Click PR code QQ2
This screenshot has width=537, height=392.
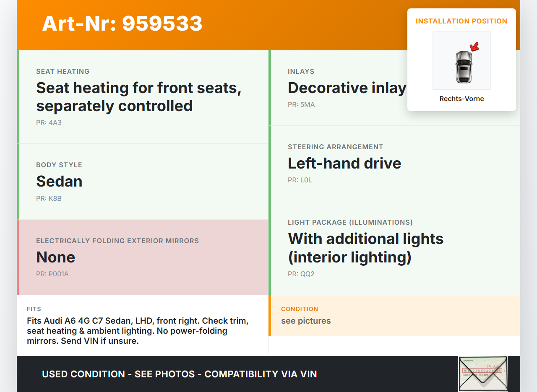coord(301,274)
